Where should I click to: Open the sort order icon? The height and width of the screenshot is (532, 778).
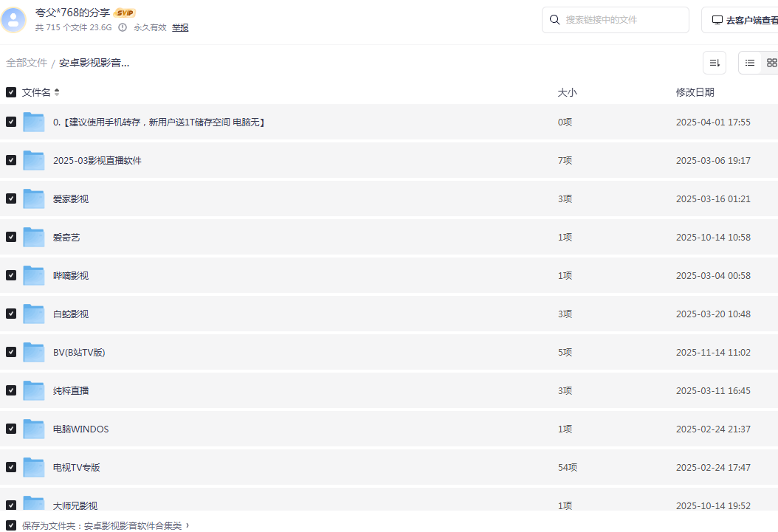(714, 63)
